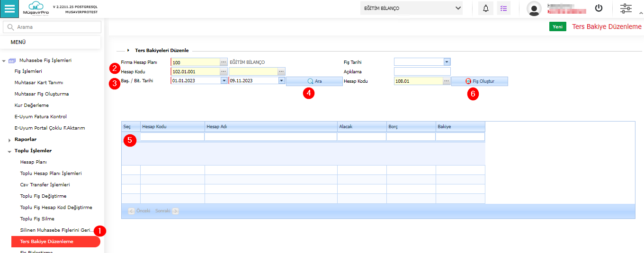644x253 pixels.
Task: Sort by Hesap Adı column header
Action: point(271,127)
